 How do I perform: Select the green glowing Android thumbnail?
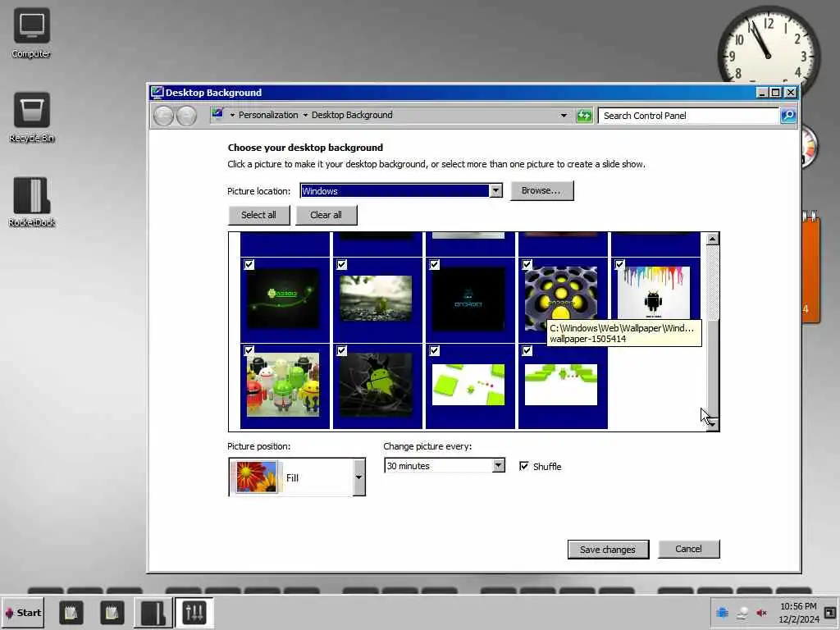click(283, 299)
